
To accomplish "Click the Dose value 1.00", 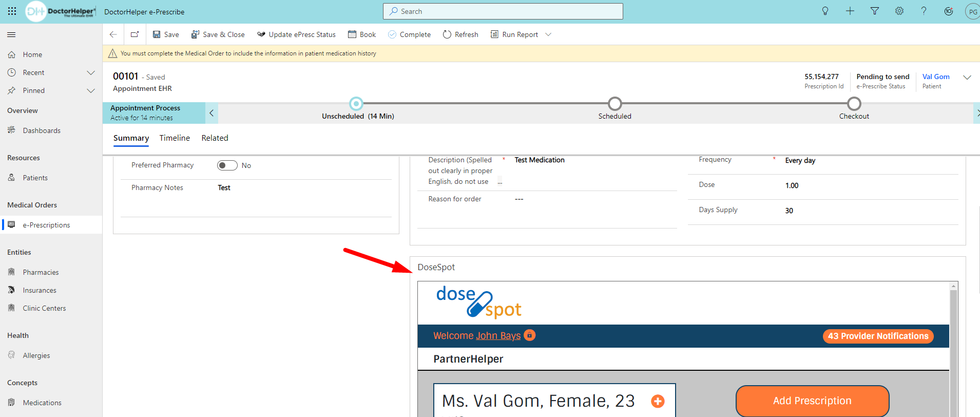I will pos(792,186).
